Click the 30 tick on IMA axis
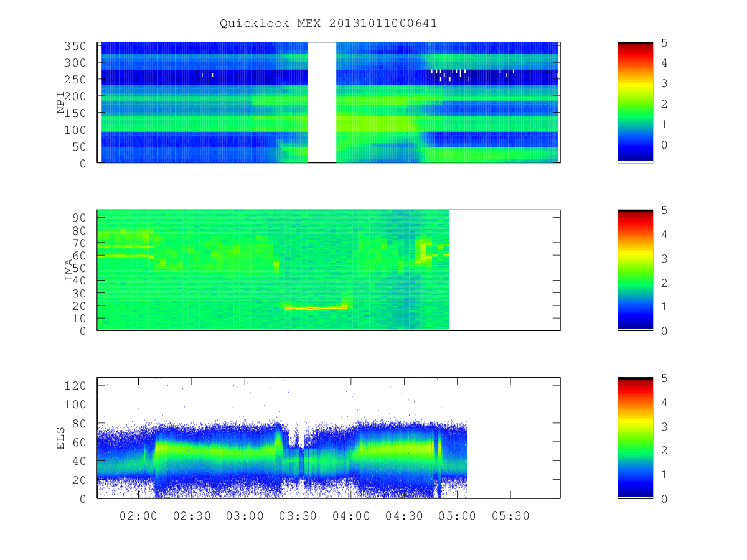The height and width of the screenshot is (560, 747). tap(79, 293)
